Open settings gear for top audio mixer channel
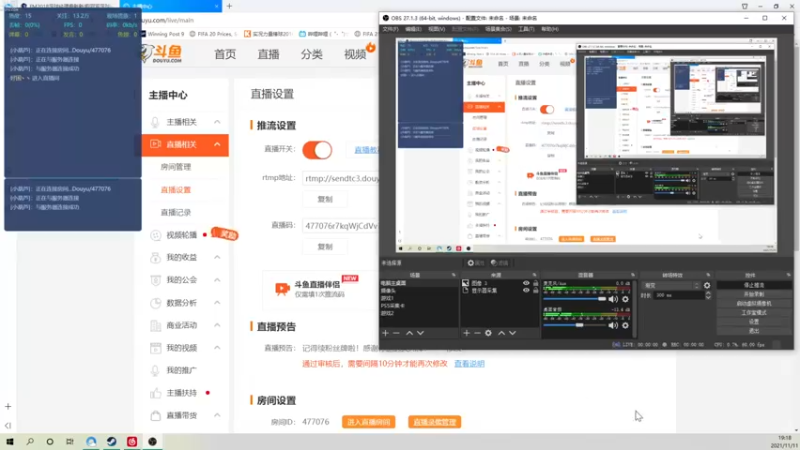 (626, 299)
